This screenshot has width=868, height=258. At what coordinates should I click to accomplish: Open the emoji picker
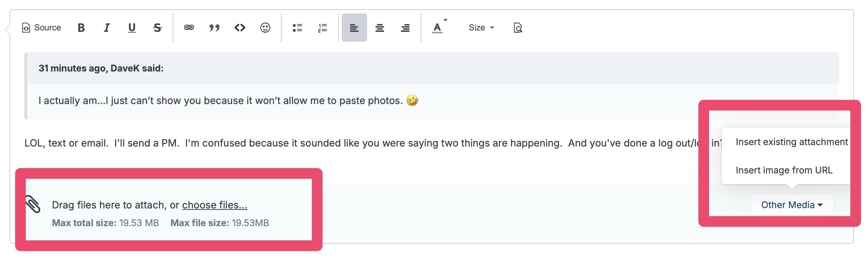pos(265,28)
